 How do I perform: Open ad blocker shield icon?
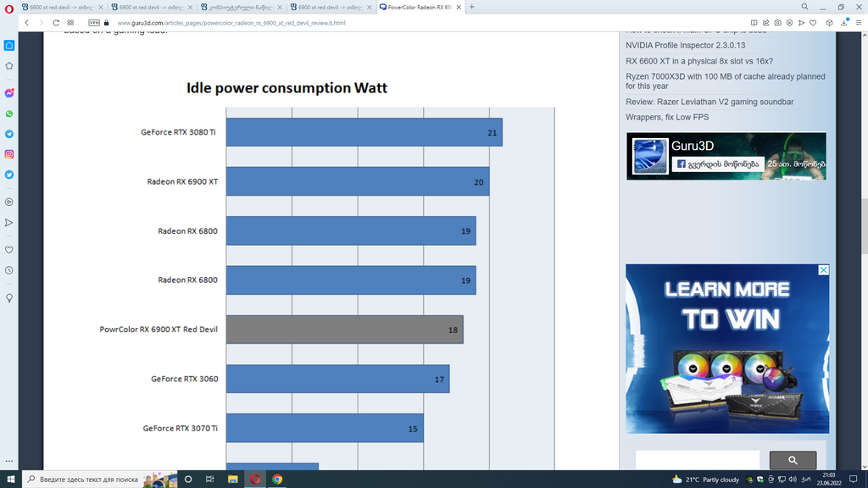(x=789, y=23)
